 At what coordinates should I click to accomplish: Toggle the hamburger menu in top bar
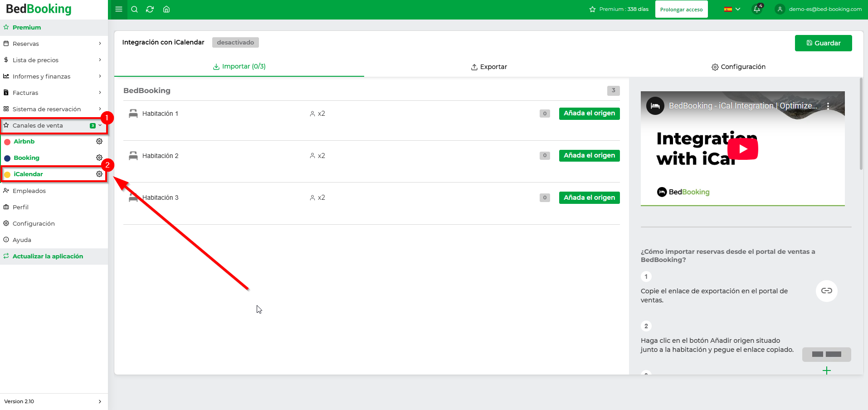119,9
